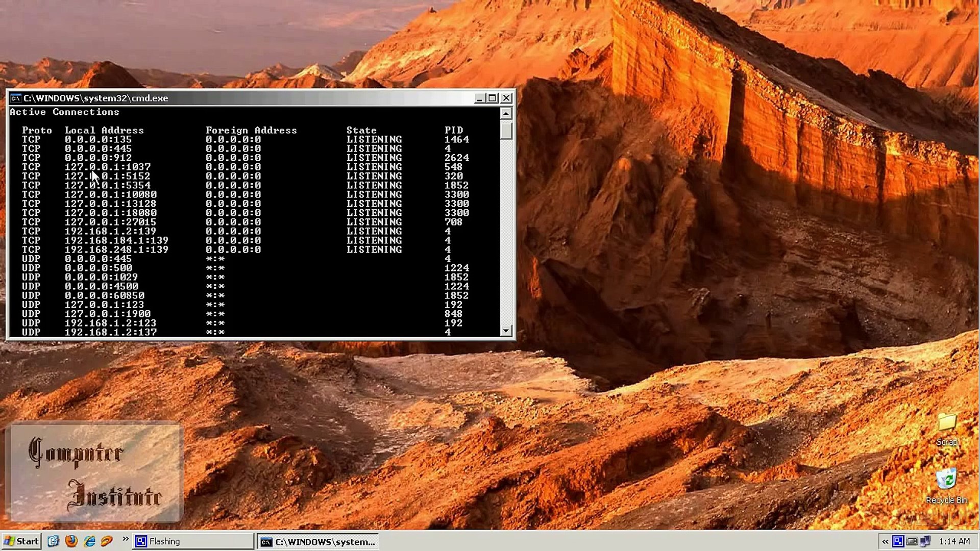Click the blue system tray icon
The width and height of the screenshot is (980, 551).
(898, 541)
